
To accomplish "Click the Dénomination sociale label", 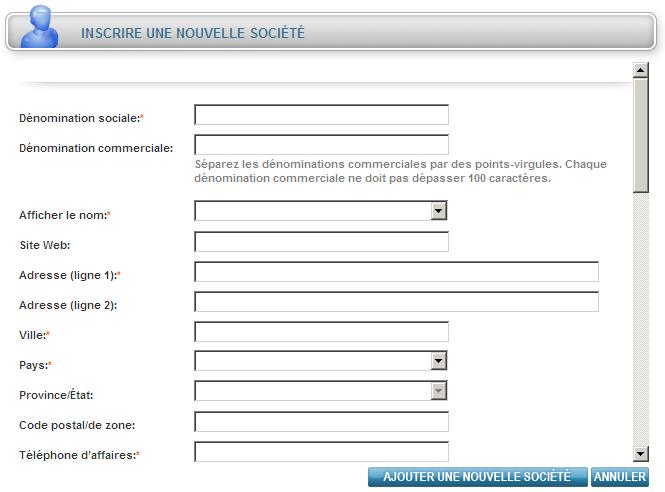I will pyautogui.click(x=81, y=118).
